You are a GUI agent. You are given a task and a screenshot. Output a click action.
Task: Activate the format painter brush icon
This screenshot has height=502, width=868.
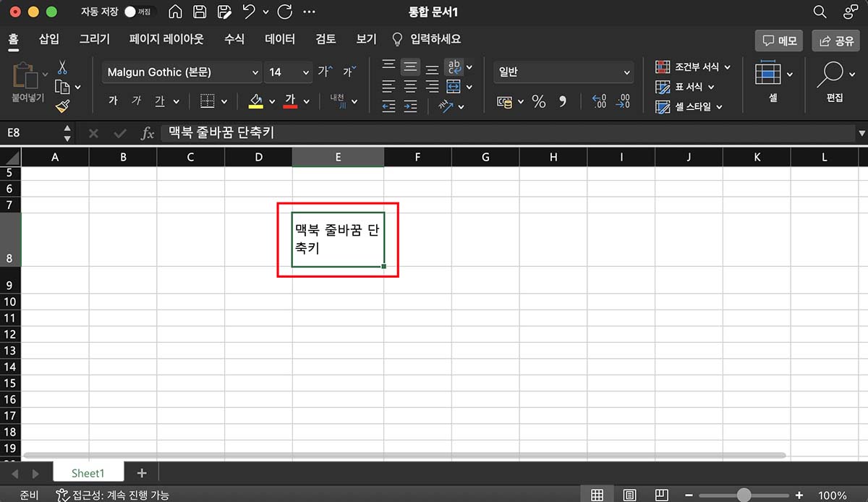[62, 107]
